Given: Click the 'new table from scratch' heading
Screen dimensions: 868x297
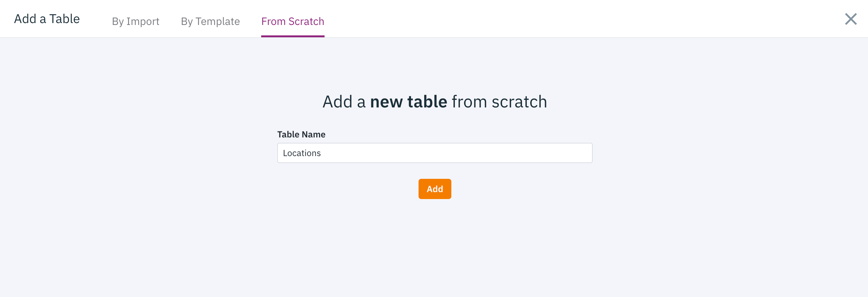Looking at the screenshot, I should (435, 102).
